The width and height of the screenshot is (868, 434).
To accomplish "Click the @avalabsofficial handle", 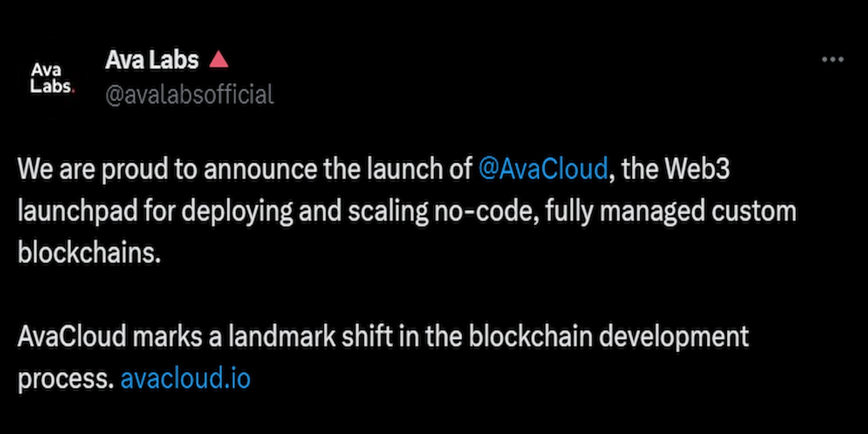I will 189,93.
